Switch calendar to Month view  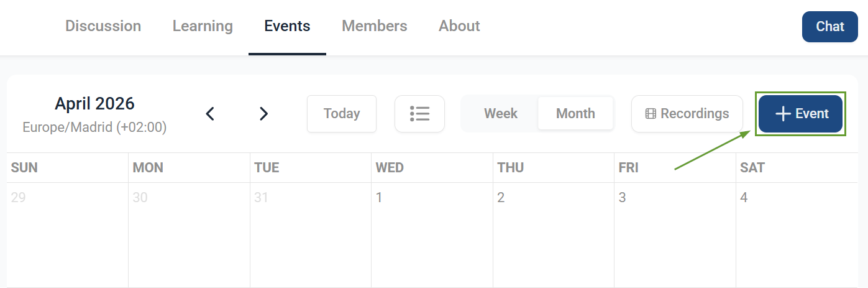[x=575, y=114]
